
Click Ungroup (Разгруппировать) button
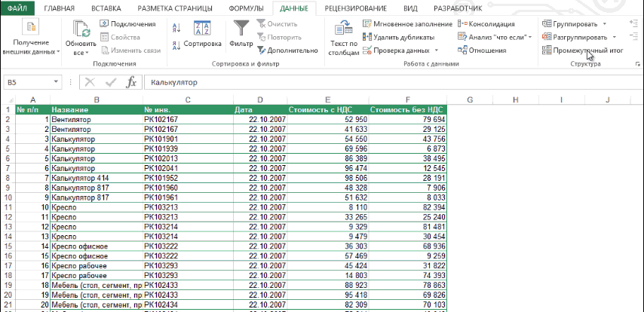(575, 37)
